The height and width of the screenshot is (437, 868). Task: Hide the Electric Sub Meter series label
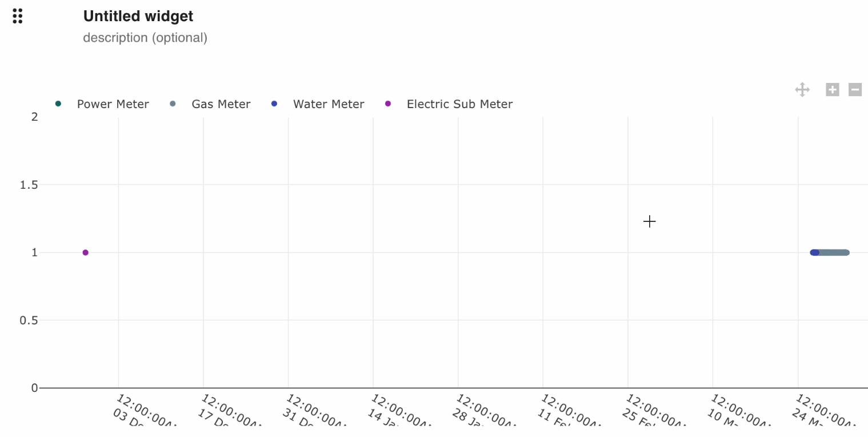click(x=459, y=104)
